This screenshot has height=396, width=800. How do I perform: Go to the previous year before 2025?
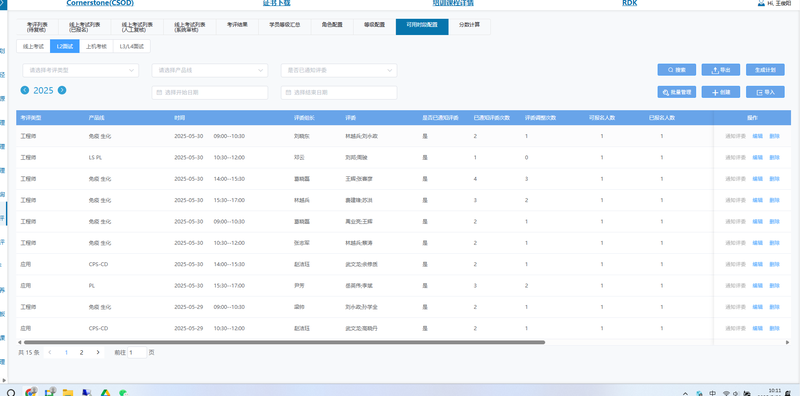[24, 90]
